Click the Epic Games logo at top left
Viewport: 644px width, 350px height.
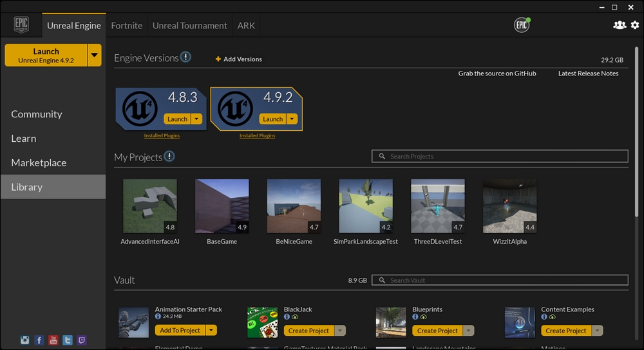21,24
